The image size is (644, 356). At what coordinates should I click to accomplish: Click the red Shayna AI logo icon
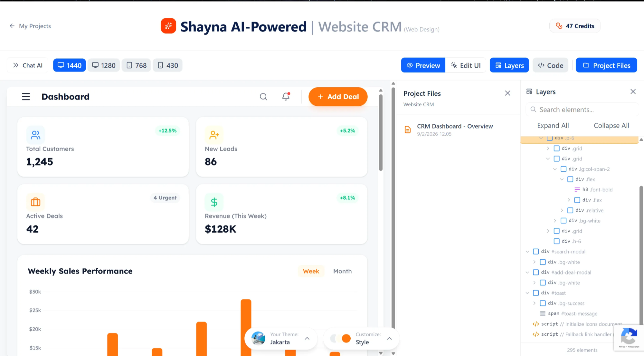pos(168,26)
